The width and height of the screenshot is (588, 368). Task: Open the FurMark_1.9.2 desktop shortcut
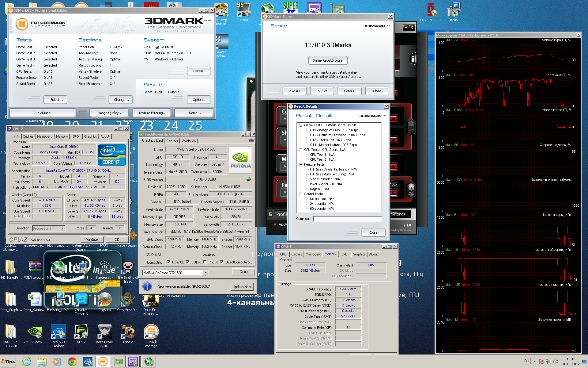(x=58, y=302)
